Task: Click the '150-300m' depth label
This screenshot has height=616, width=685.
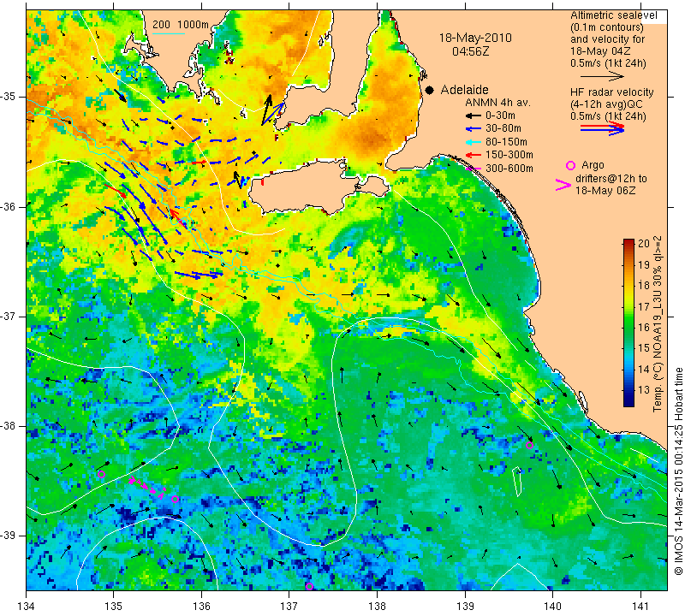Action: (x=509, y=155)
